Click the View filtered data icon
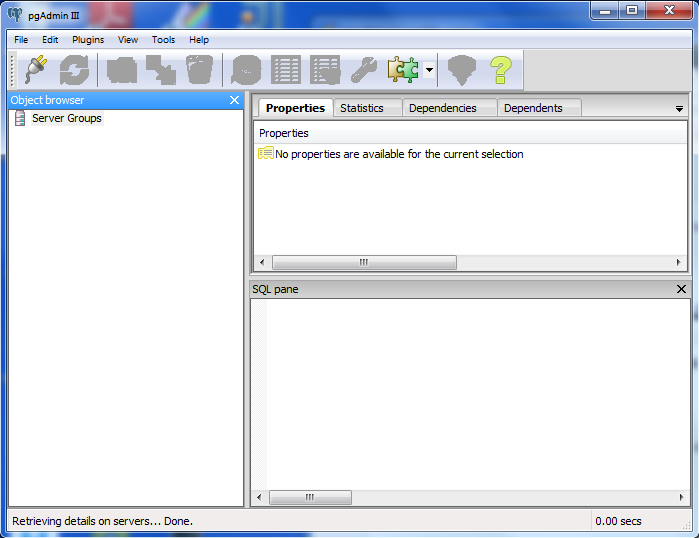The width and height of the screenshot is (699, 538). coord(325,70)
